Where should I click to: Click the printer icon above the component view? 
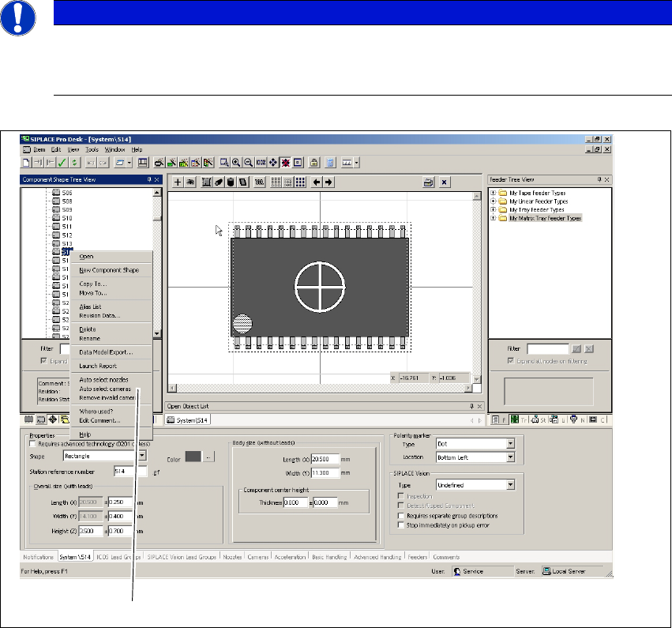(x=427, y=182)
